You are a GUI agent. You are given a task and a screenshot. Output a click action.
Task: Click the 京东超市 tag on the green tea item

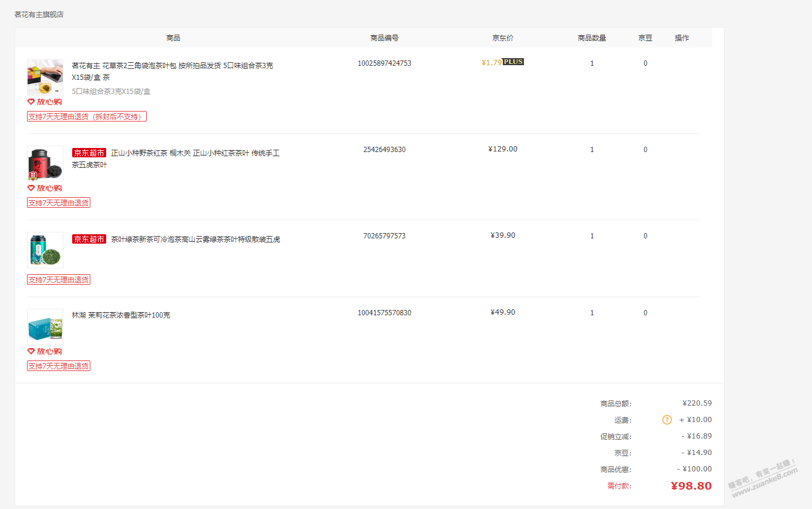point(89,239)
